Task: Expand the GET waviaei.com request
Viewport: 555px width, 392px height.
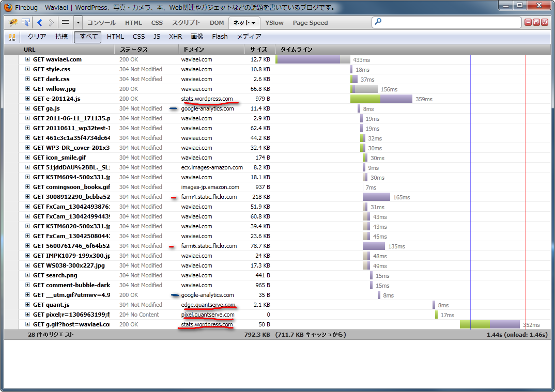Action: click(x=27, y=59)
